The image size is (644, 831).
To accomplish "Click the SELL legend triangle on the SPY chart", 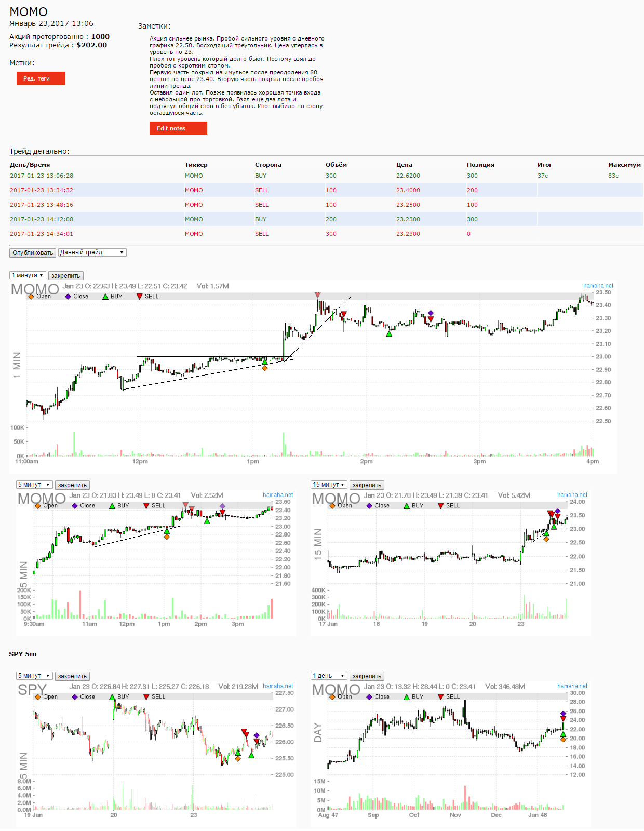I will [x=146, y=697].
